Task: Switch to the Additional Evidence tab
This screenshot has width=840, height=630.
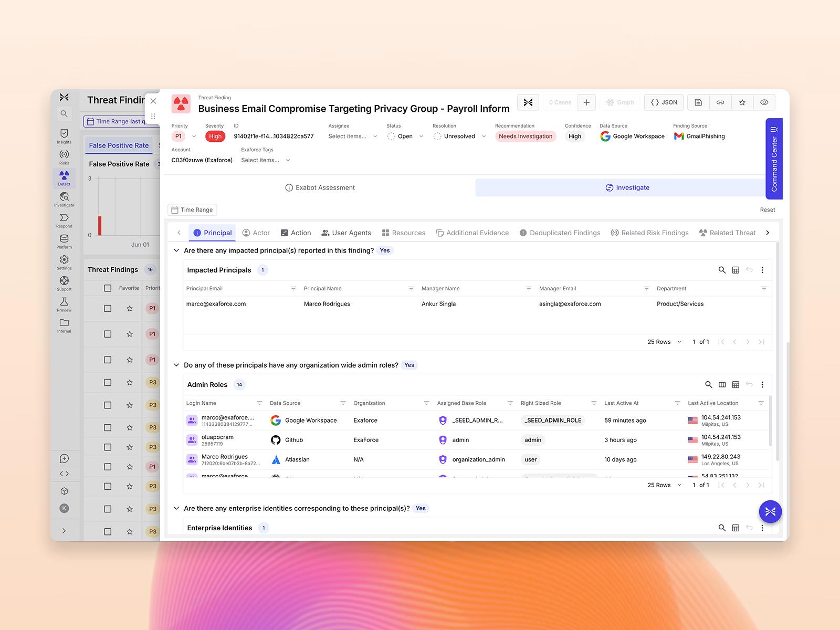Action: (472, 233)
